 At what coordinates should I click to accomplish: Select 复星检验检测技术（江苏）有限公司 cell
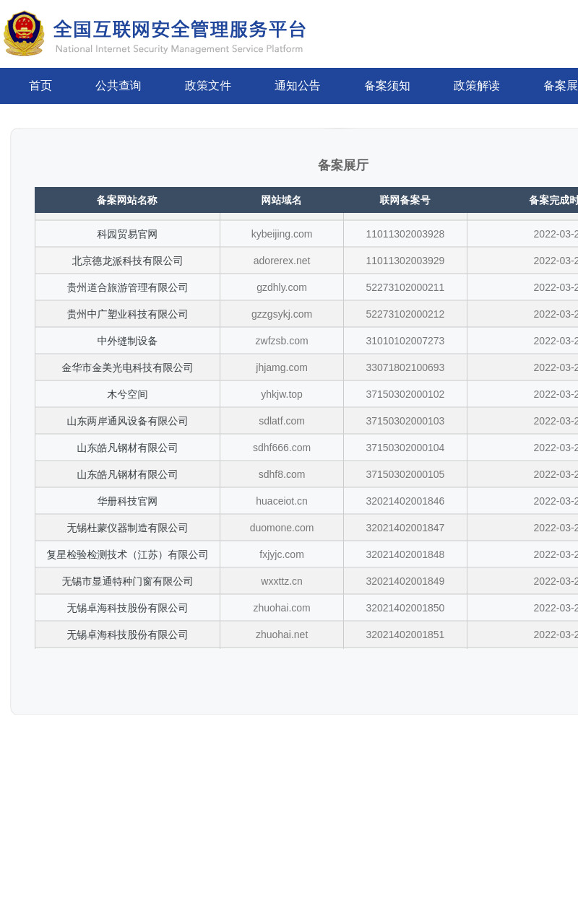[127, 554]
